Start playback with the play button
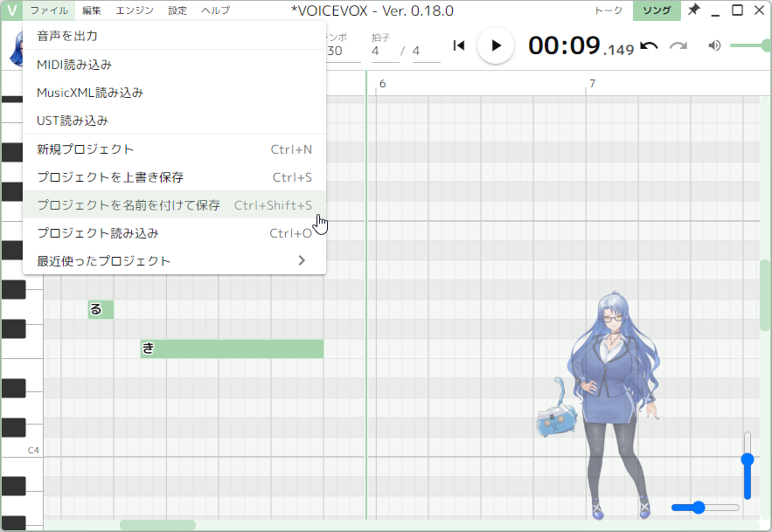Image resolution: width=772 pixels, height=532 pixels. pos(496,45)
